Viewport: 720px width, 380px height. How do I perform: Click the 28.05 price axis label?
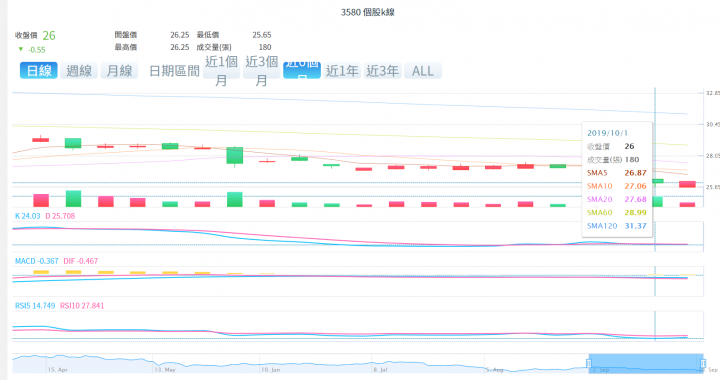713,156
